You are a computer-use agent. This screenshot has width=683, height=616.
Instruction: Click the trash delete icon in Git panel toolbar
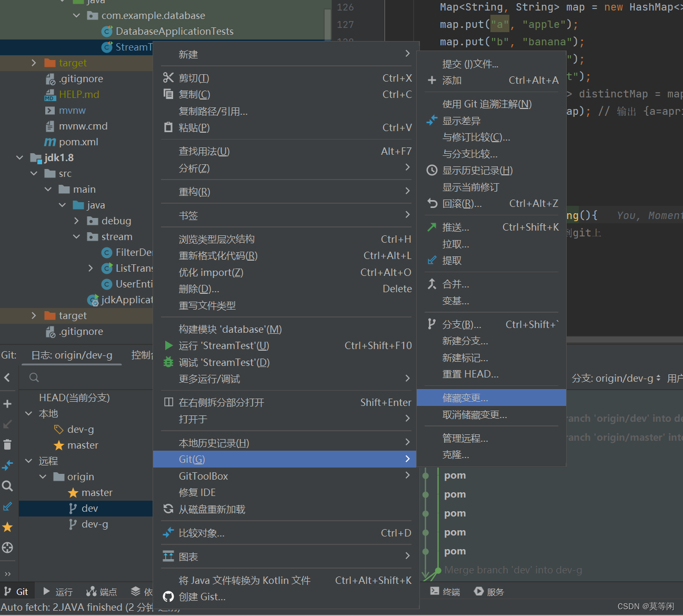coord(7,444)
